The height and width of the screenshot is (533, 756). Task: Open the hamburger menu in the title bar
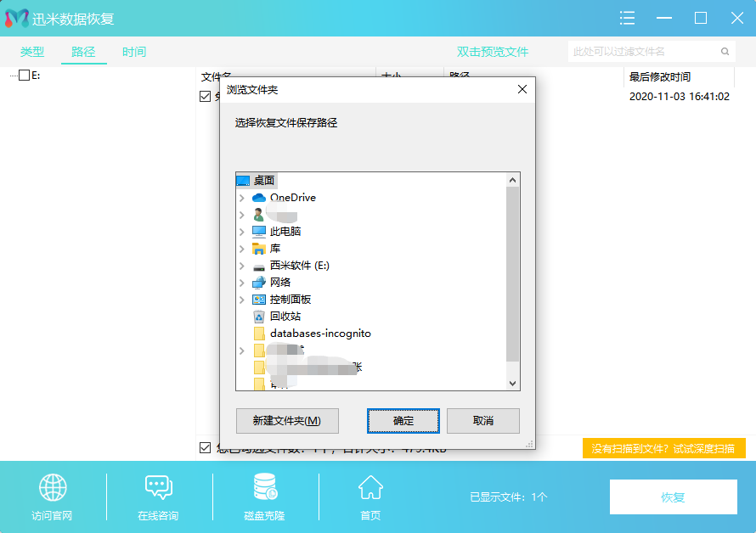(627, 18)
